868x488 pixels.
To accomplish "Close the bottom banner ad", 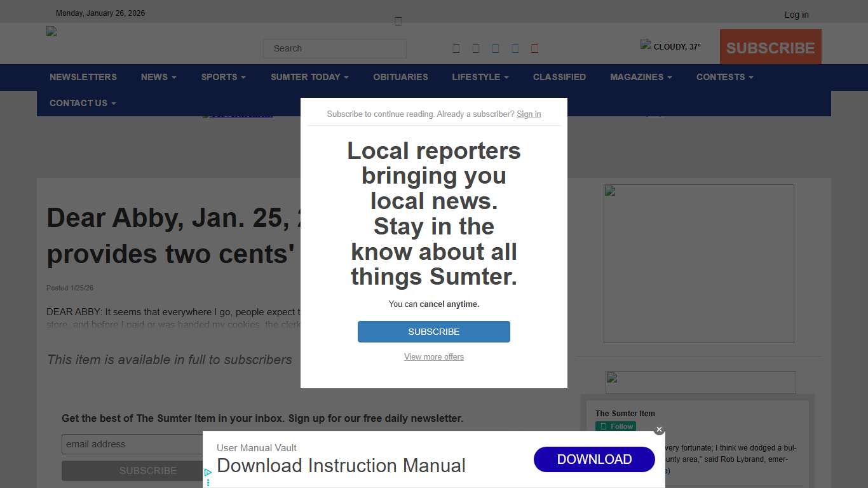I will pyautogui.click(x=659, y=430).
